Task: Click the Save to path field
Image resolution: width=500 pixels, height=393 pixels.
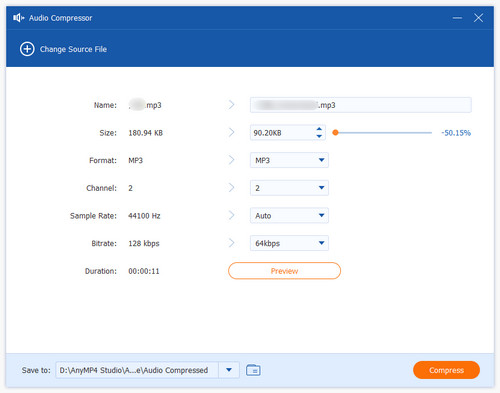Action: tap(137, 370)
